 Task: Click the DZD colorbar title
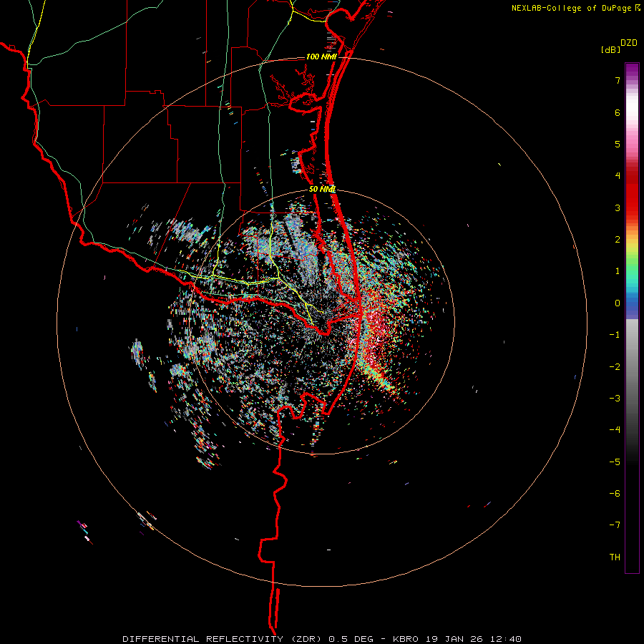[629, 43]
